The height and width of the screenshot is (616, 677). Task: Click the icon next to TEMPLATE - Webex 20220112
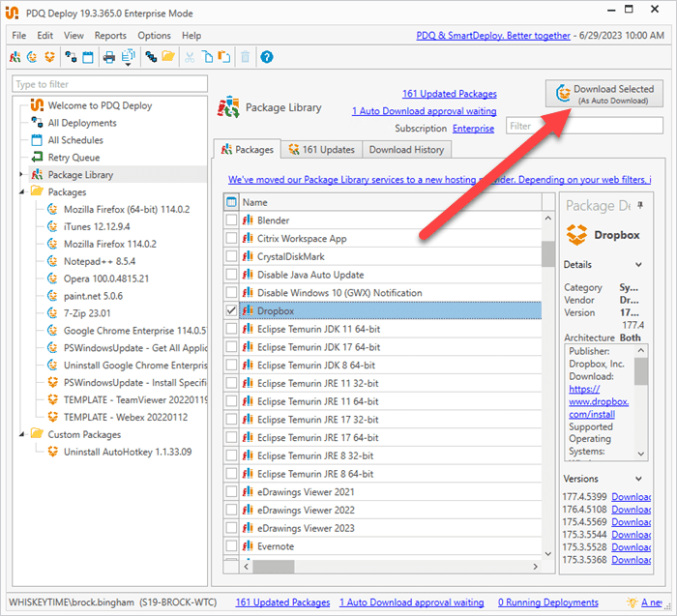(x=52, y=417)
